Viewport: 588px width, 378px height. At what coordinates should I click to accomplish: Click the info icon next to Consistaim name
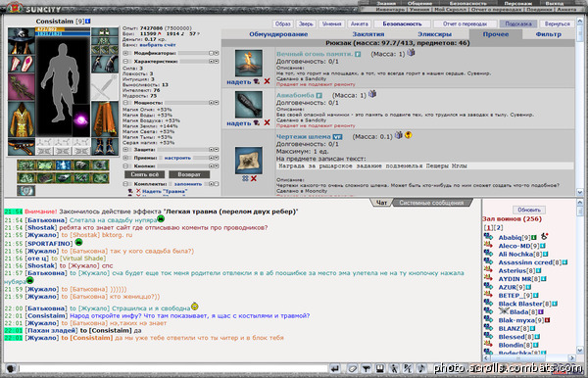tap(88, 21)
